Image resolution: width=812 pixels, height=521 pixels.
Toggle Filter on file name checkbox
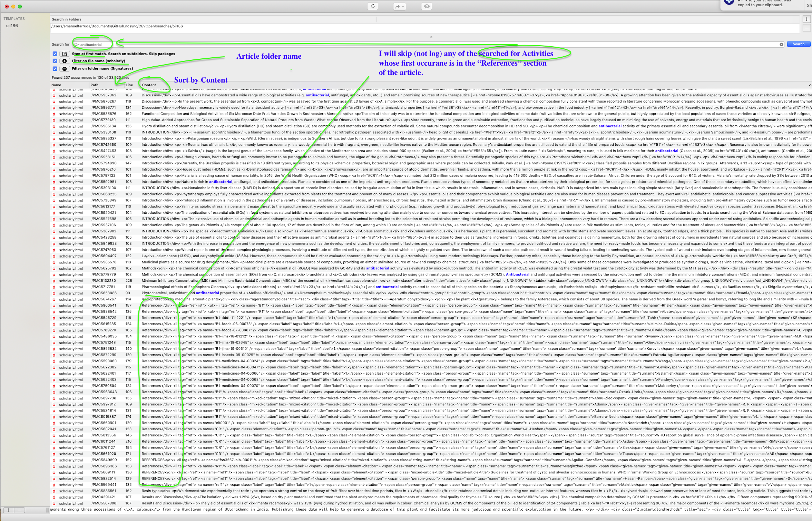55,61
